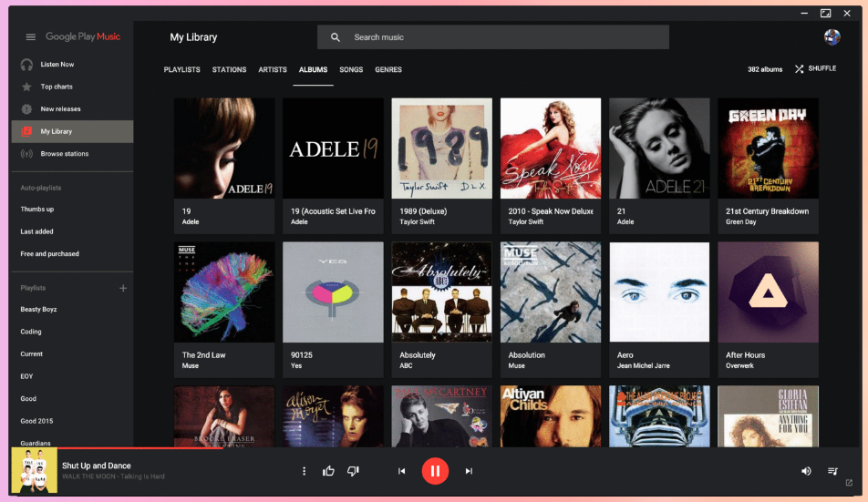The image size is (868, 502).
Task: Open the Speak Now Deluxe album cover
Action: [551, 149]
